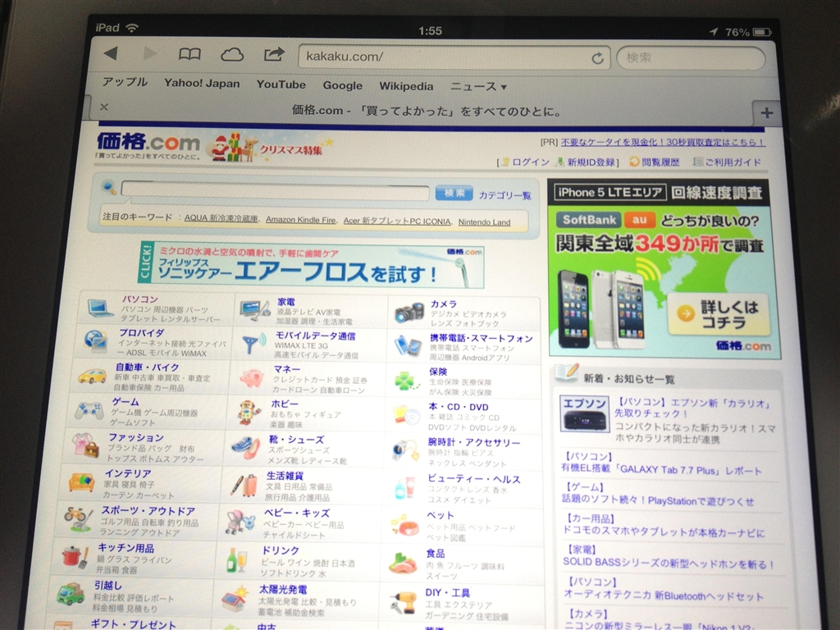
Task: Close the current 価格.com tab
Action: click(x=104, y=107)
